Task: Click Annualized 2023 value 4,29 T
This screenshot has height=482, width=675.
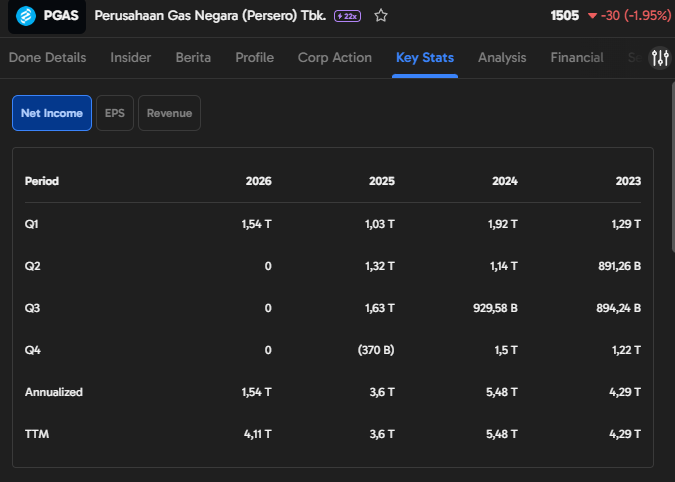Action: pyautogui.click(x=625, y=392)
